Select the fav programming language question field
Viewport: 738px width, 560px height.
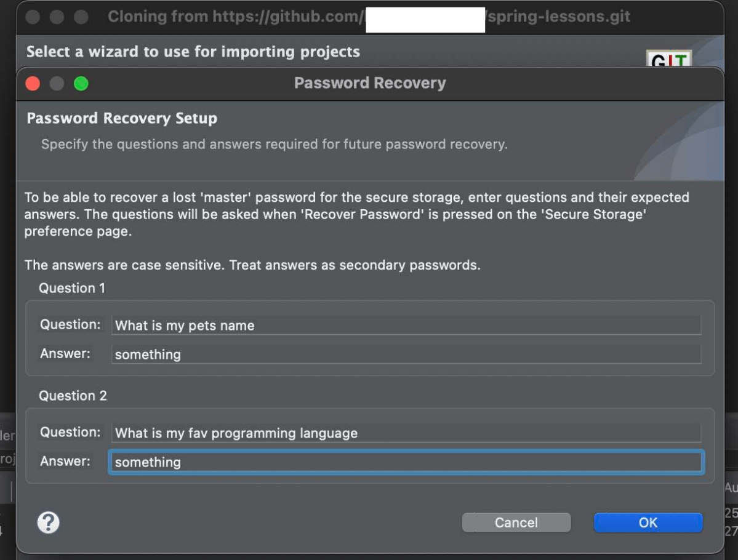406,433
